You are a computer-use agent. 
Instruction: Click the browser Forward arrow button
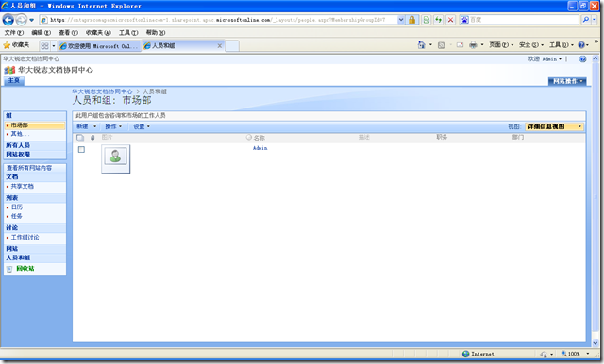[21, 19]
